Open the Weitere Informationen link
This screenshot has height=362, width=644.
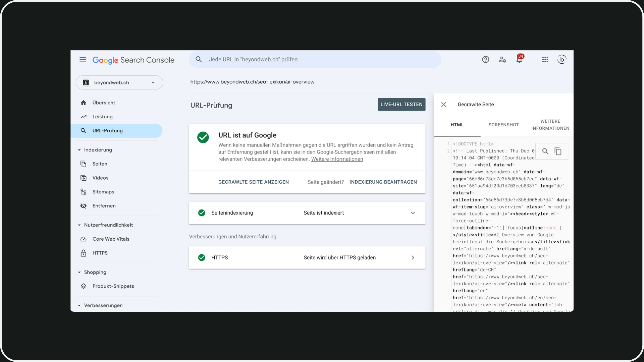[337, 159]
